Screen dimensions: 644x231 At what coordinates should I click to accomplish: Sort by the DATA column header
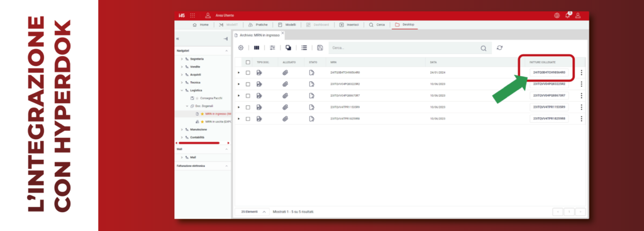pyautogui.click(x=433, y=62)
